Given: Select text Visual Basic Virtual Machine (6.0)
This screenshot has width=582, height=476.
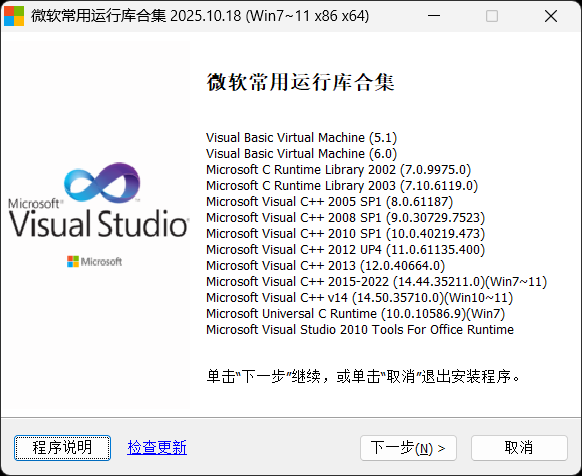Looking at the screenshot, I should coord(301,154).
